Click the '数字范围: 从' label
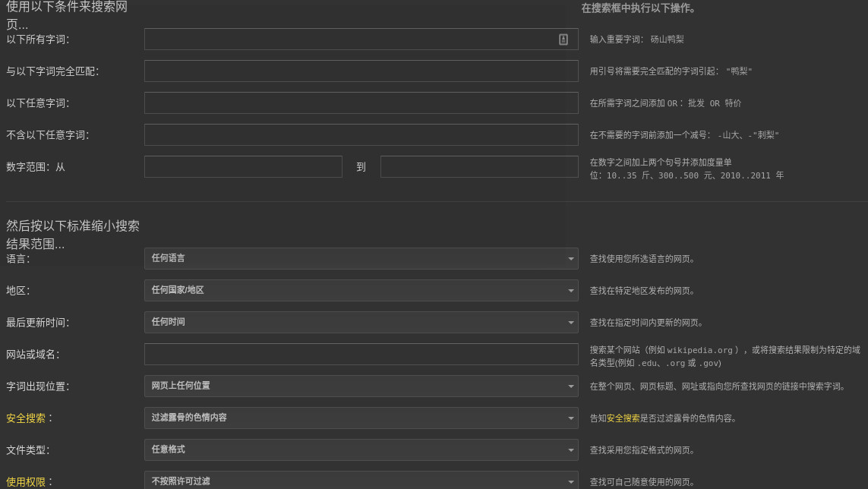This screenshot has width=868, height=489. pos(36,167)
